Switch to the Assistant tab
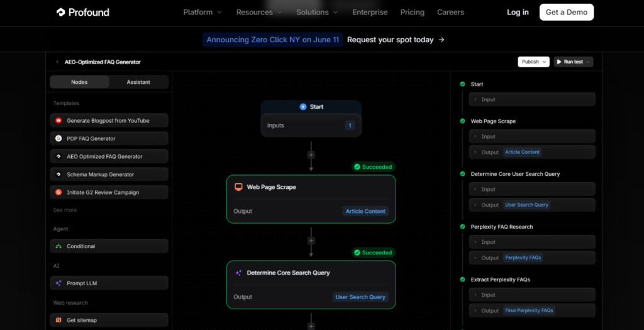The image size is (644, 330). pyautogui.click(x=138, y=82)
